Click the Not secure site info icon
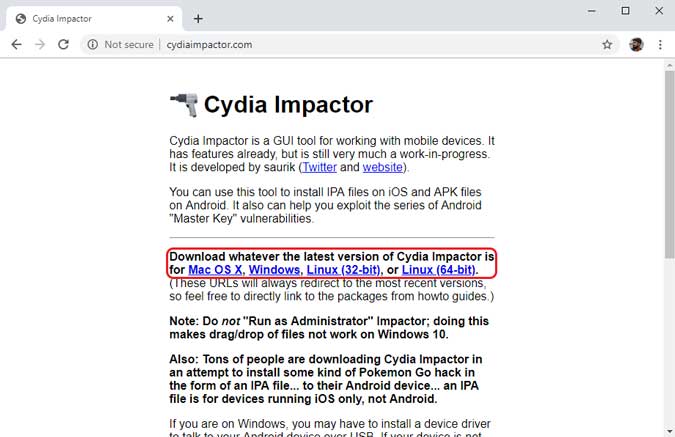The height and width of the screenshot is (437, 675). click(x=92, y=45)
